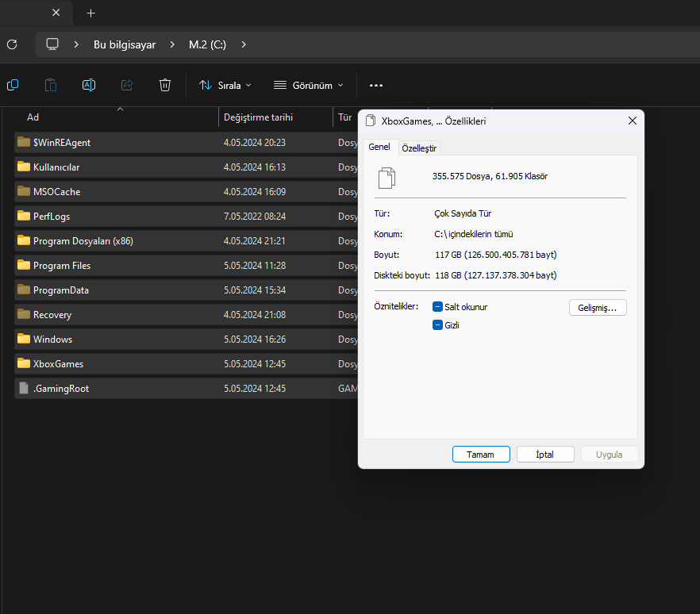The image size is (700, 614).
Task: Open the new tab plus button
Action: click(x=91, y=13)
